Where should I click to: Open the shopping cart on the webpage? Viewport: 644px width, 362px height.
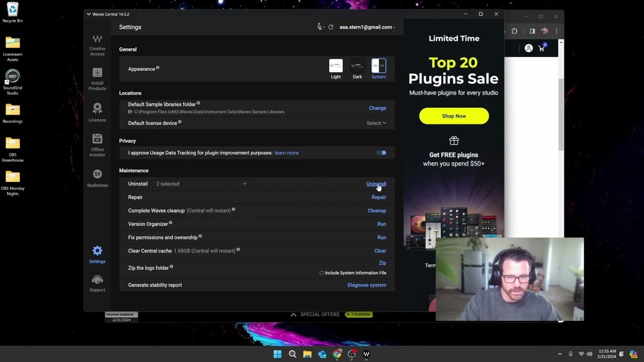pyautogui.click(x=542, y=48)
